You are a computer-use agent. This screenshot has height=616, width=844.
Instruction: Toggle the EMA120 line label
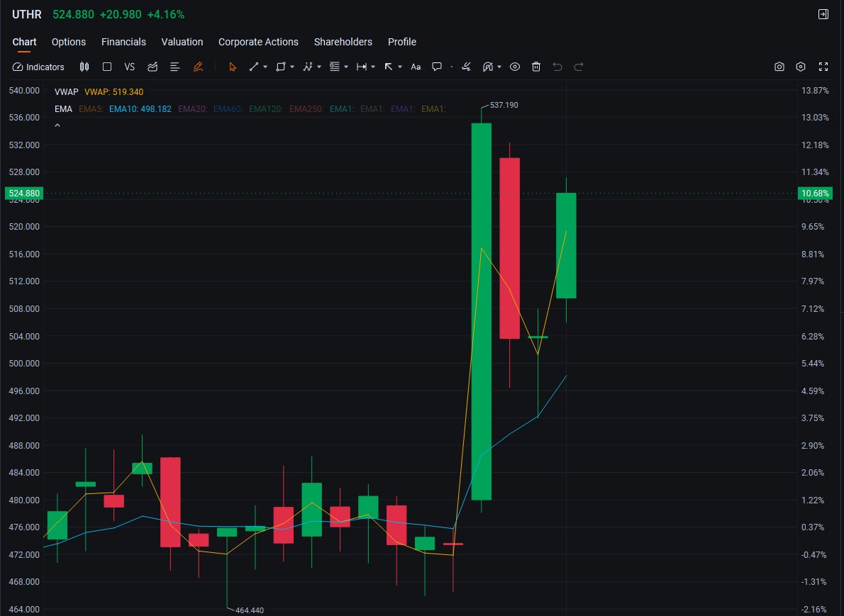tap(266, 109)
